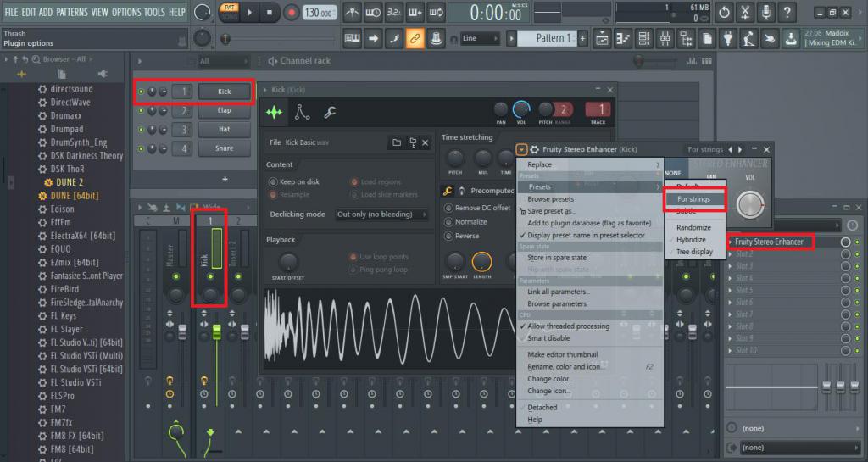Click next preset arrow beside For strings

click(740, 149)
